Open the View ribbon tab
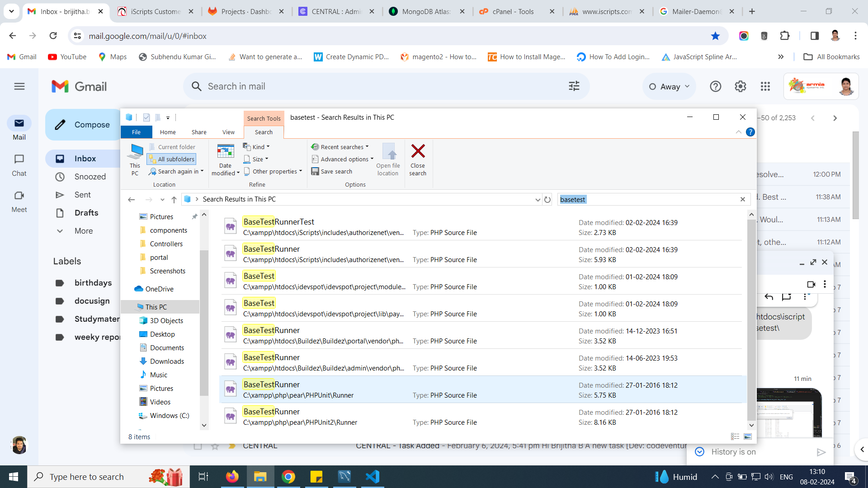The height and width of the screenshot is (488, 868). [x=228, y=132]
